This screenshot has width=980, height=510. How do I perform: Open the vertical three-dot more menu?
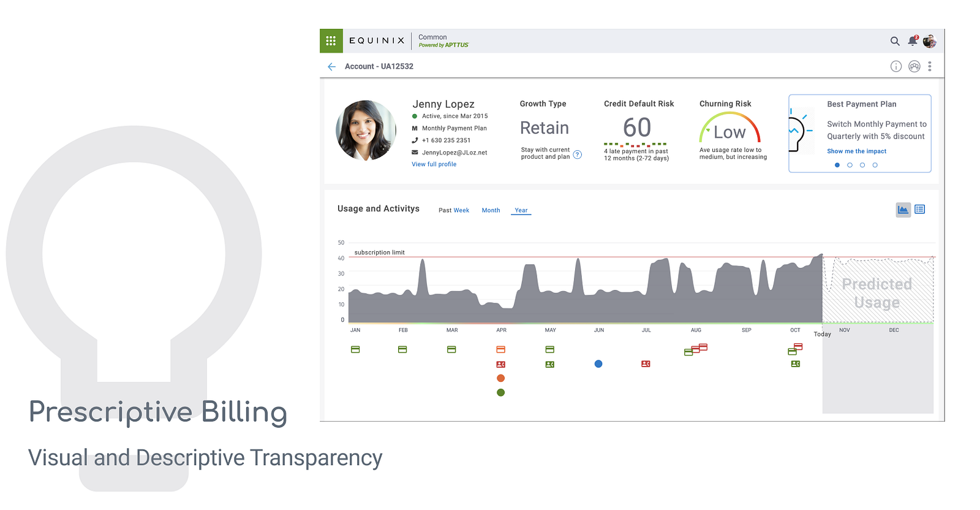[930, 66]
